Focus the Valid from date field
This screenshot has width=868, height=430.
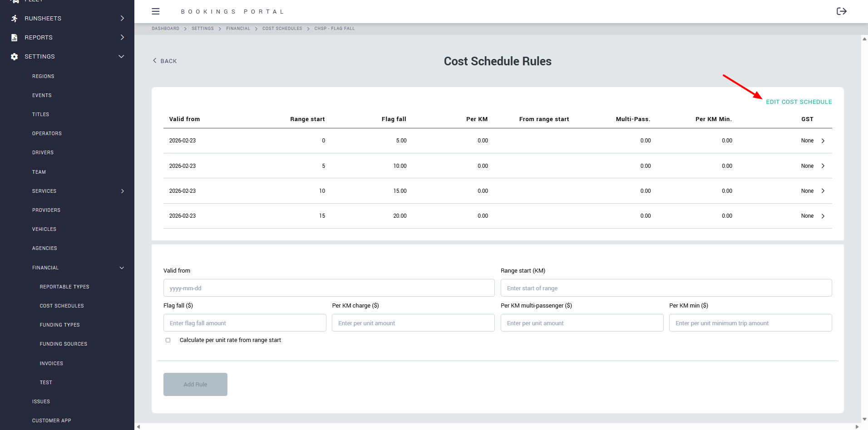329,288
